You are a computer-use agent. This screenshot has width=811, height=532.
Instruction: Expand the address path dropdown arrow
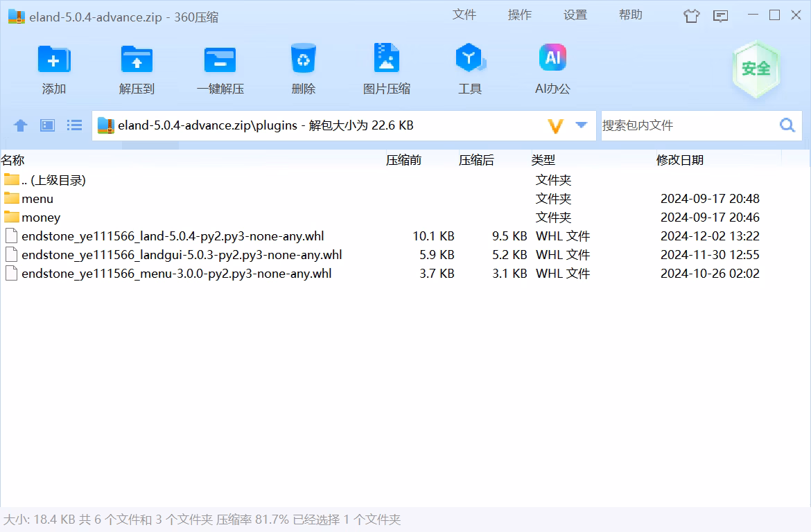pos(582,125)
